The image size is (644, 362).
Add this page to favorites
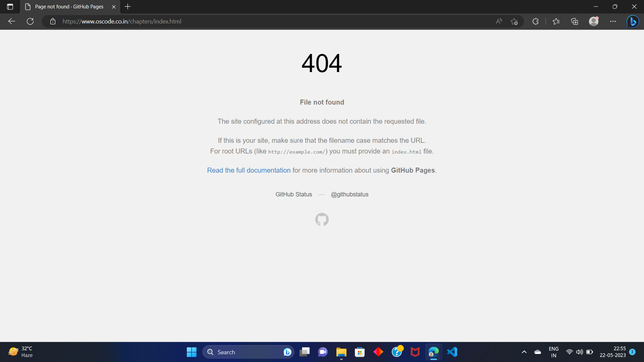coord(514,21)
